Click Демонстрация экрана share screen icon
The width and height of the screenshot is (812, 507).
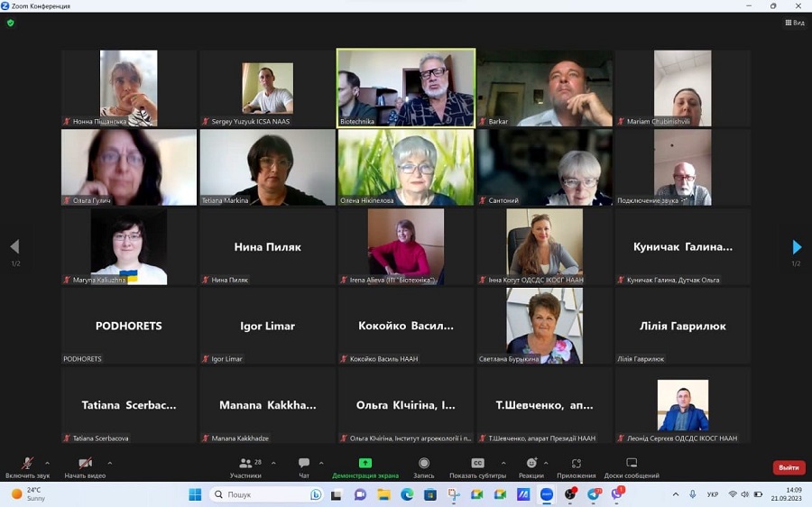coord(364,464)
